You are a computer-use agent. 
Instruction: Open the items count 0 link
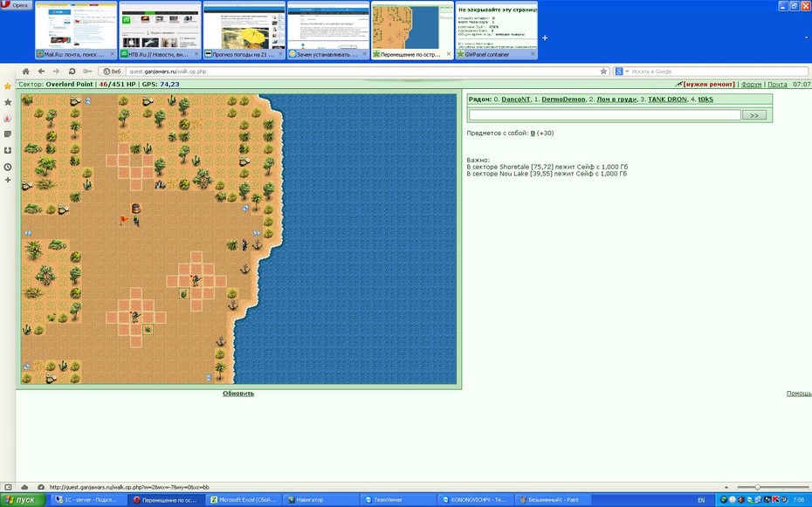(x=533, y=134)
